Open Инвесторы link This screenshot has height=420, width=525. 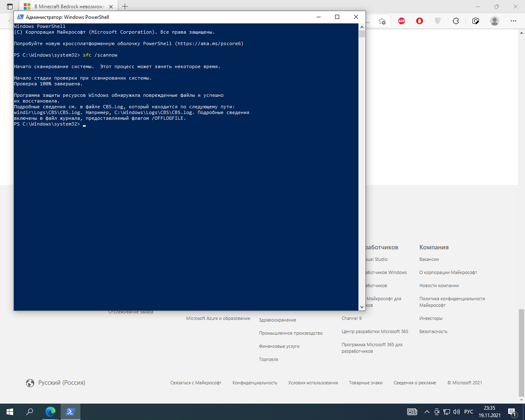(431, 318)
